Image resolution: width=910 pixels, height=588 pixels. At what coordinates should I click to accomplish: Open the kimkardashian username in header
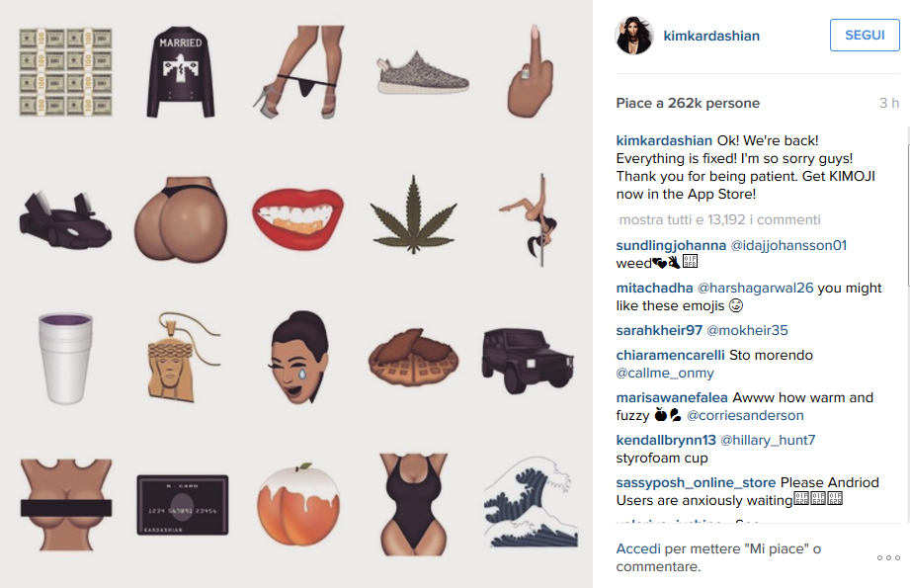point(711,36)
